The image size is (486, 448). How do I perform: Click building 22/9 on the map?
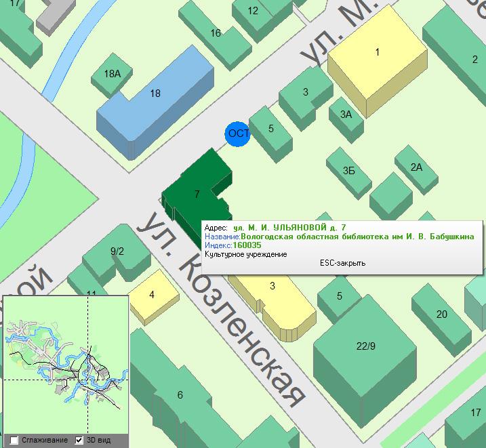coord(365,346)
